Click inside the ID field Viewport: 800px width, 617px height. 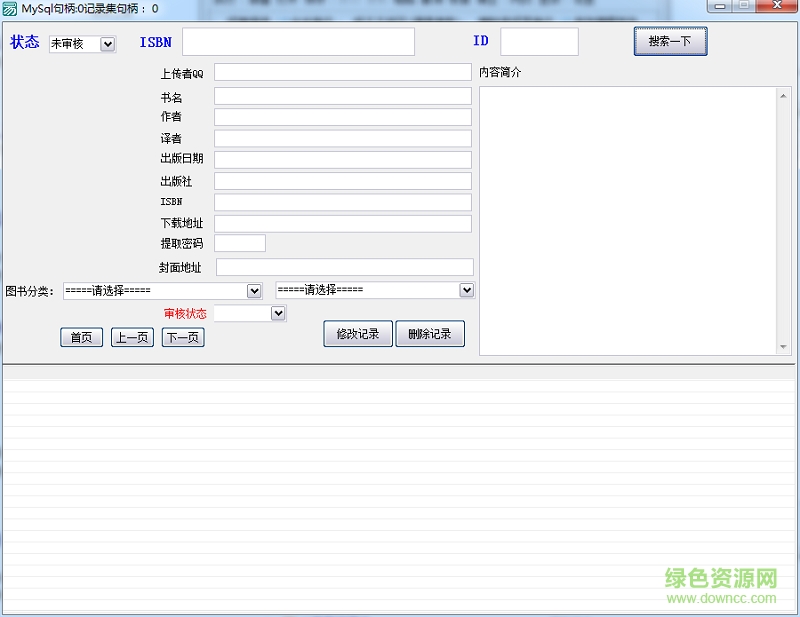[540, 41]
